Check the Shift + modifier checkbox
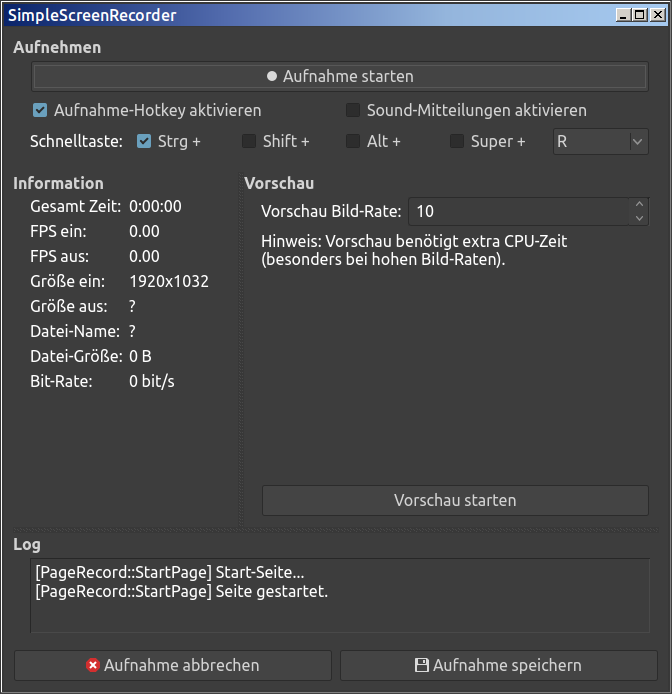The width and height of the screenshot is (672, 694). coord(249,142)
